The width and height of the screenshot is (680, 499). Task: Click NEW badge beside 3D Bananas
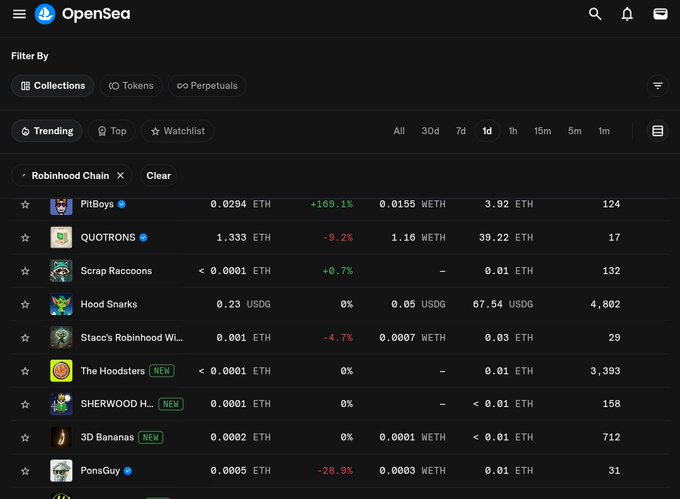coord(150,437)
